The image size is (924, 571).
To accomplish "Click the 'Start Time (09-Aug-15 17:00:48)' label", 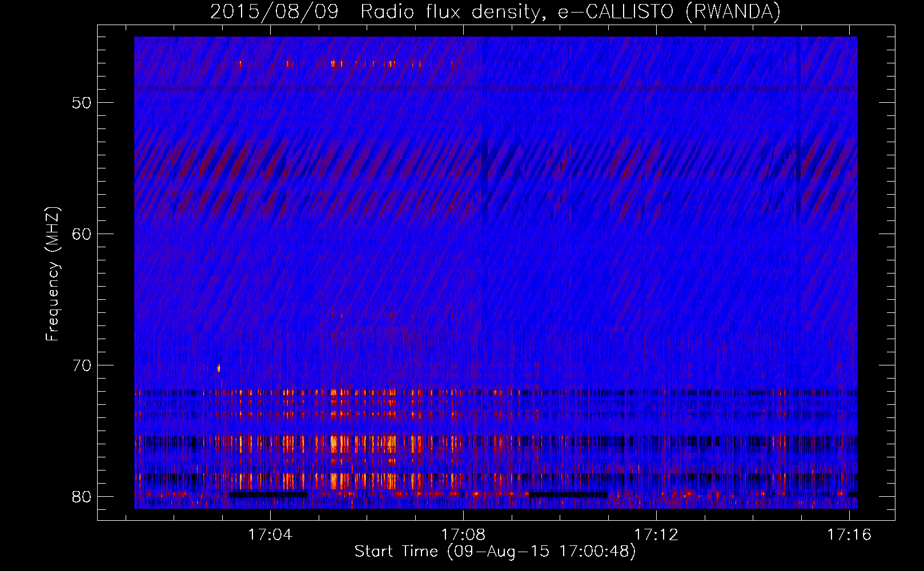I will (x=495, y=552).
